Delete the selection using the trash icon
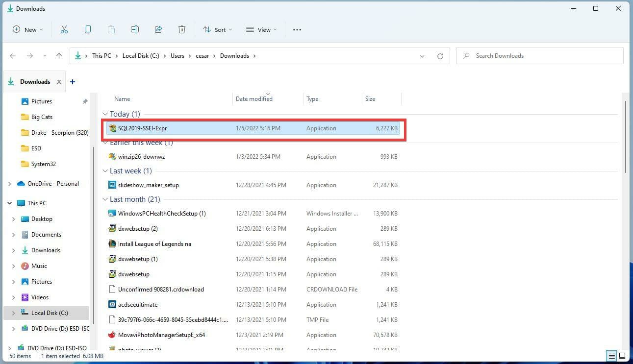Image resolution: width=633 pixels, height=364 pixels. pos(182,29)
